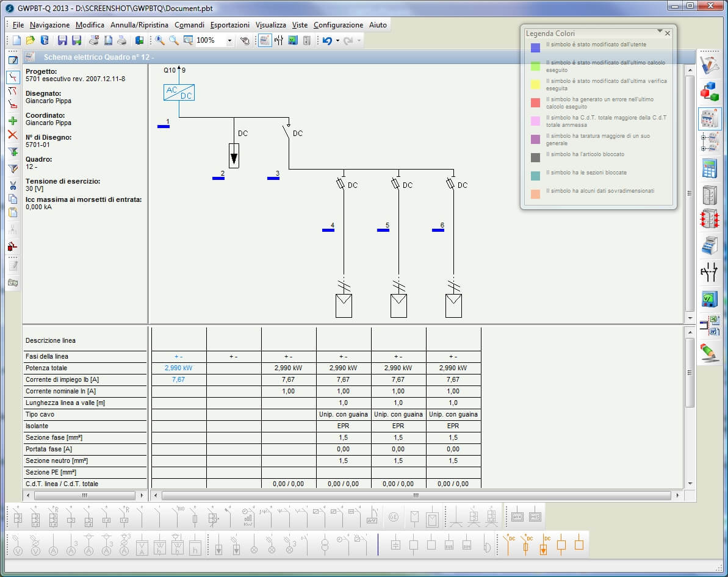Click the Excel and Word export icon
Image resolution: width=728 pixels, height=577 pixels.
[710, 326]
